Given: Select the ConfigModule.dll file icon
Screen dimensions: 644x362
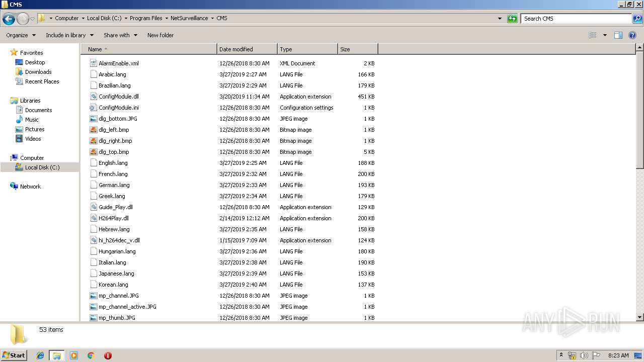Looking at the screenshot, I should 93,97.
